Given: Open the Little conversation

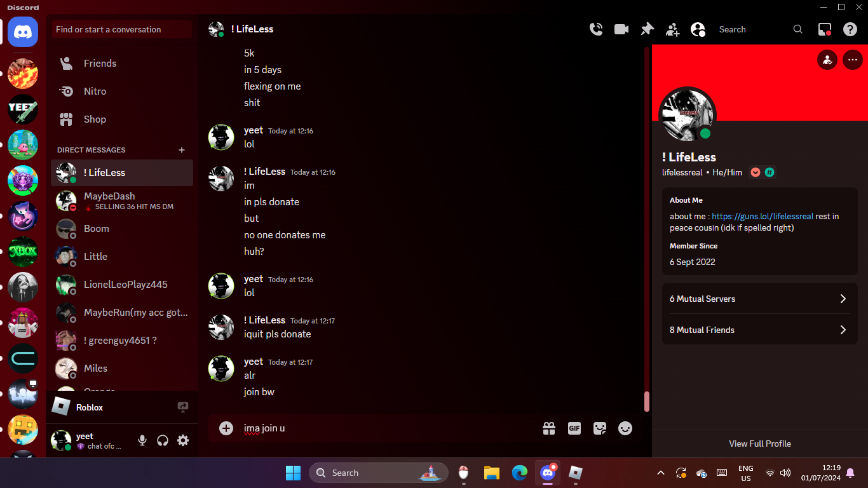Looking at the screenshot, I should 122,257.
